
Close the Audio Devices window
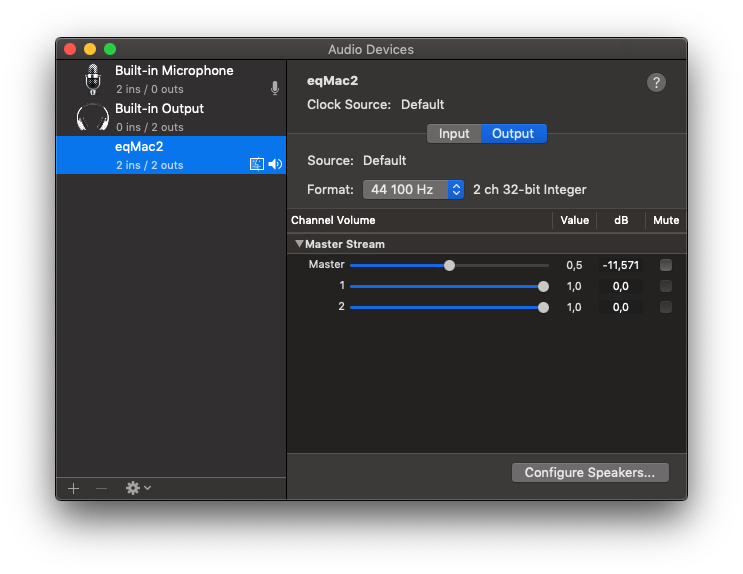click(70, 49)
